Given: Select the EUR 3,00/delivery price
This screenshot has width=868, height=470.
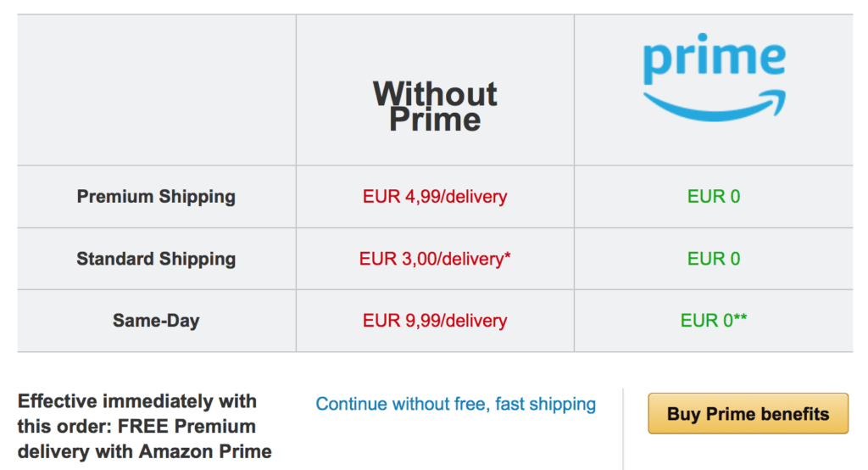Looking at the screenshot, I should pyautogui.click(x=431, y=259).
